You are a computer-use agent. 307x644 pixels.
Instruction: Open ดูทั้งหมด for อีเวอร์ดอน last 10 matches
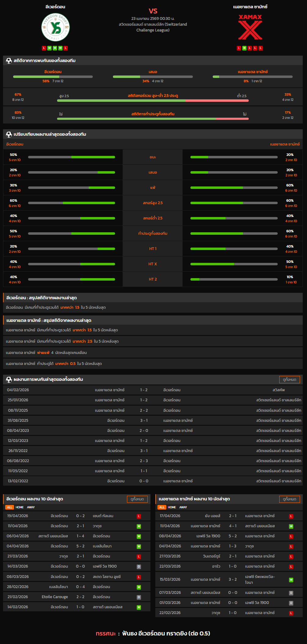click(137, 499)
